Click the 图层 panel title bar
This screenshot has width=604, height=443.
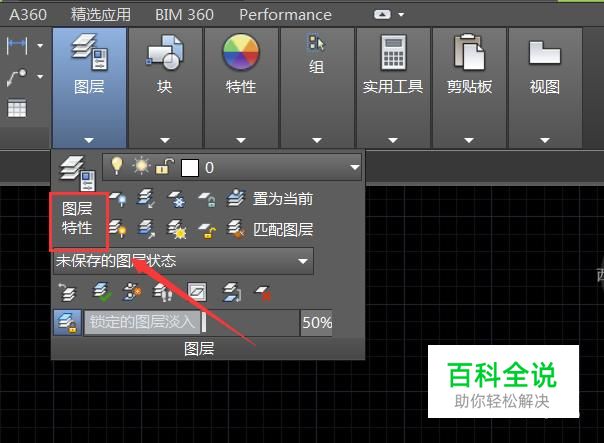pyautogui.click(x=208, y=349)
